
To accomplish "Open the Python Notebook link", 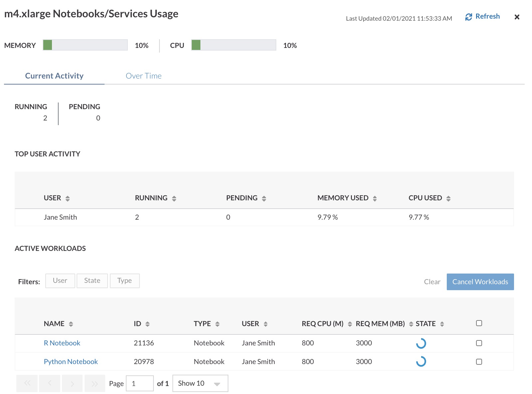I will [71, 362].
